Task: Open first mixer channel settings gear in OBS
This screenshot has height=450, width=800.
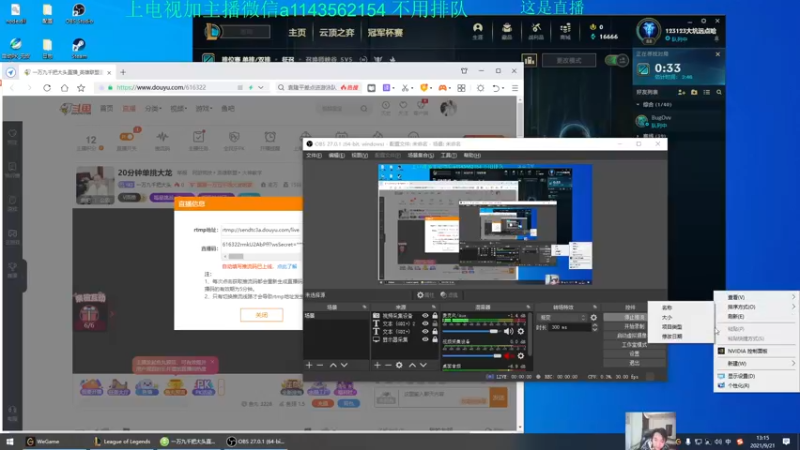Action: tap(520, 331)
